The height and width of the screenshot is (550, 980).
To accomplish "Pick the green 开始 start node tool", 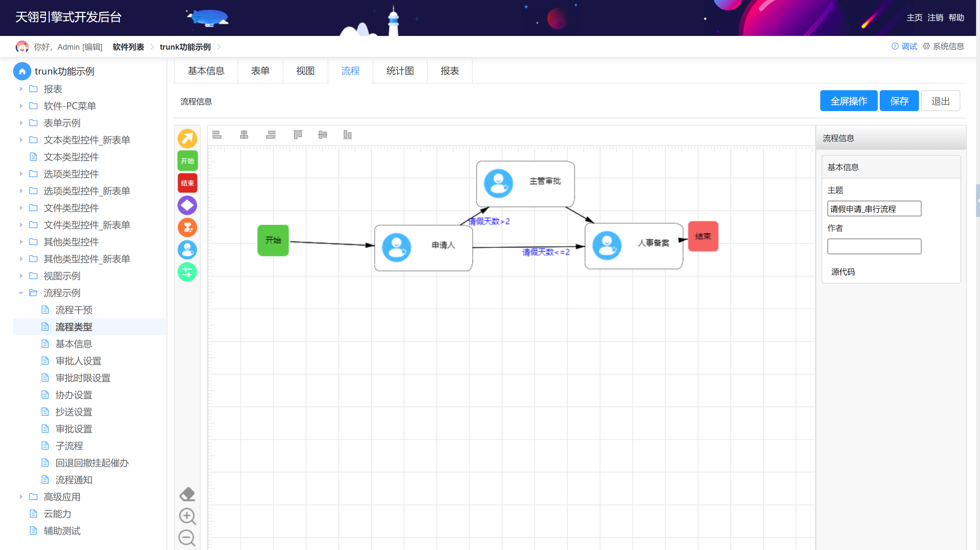I will click(187, 161).
